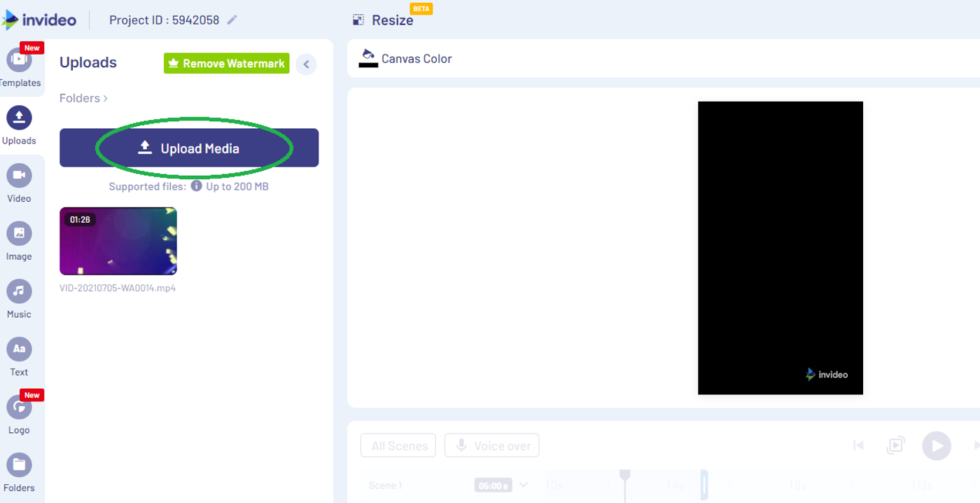Viewport: 980px width, 503px height.
Task: Switch to the Resize beta tab
Action: (x=384, y=20)
